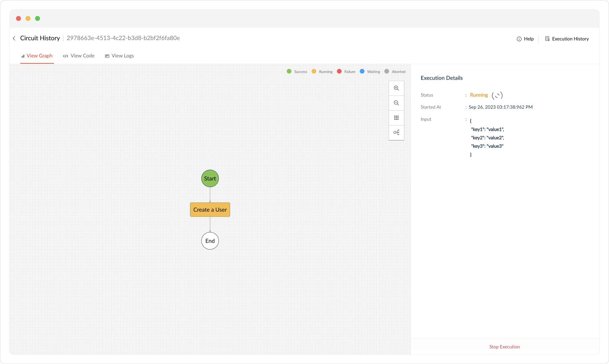
Task: Click the zoom in magnifier icon
Action: click(396, 88)
